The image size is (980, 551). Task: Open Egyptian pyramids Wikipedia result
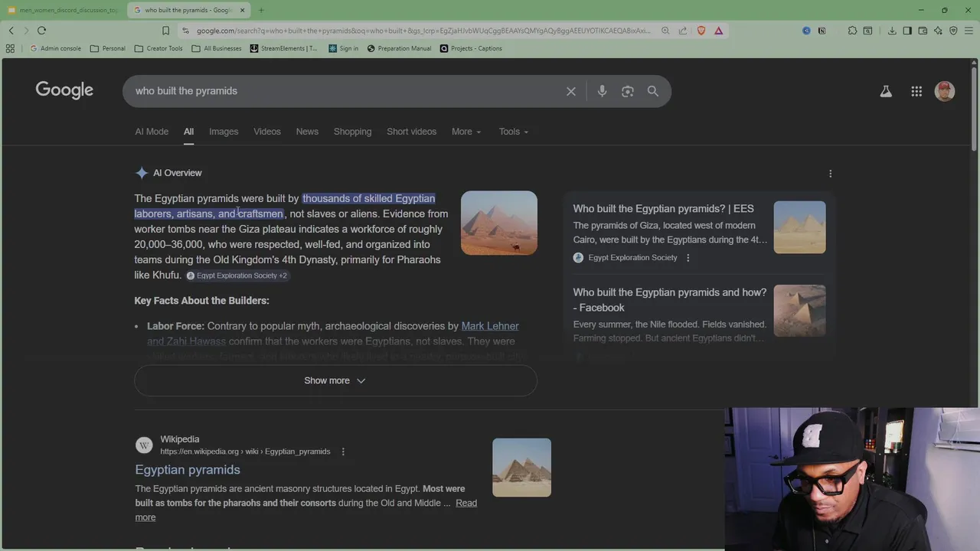pos(188,470)
